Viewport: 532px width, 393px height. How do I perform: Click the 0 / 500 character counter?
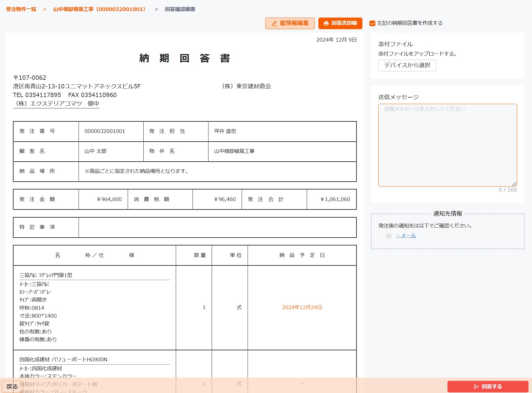point(508,190)
